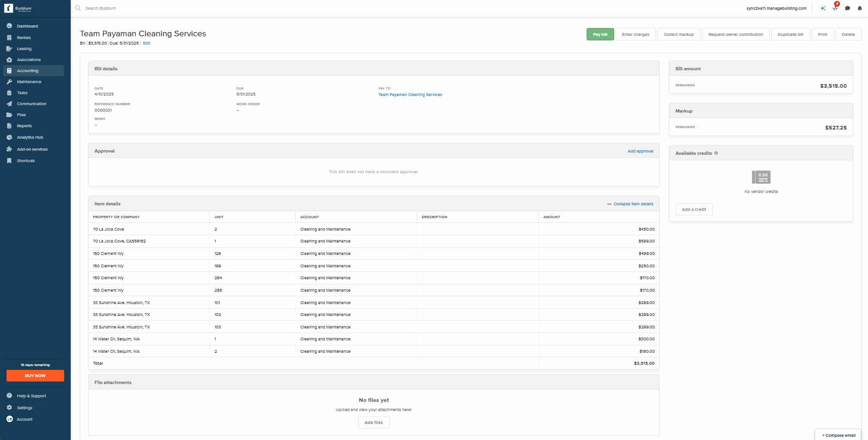
Task: Open Accounting in the sidebar
Action: pos(34,71)
